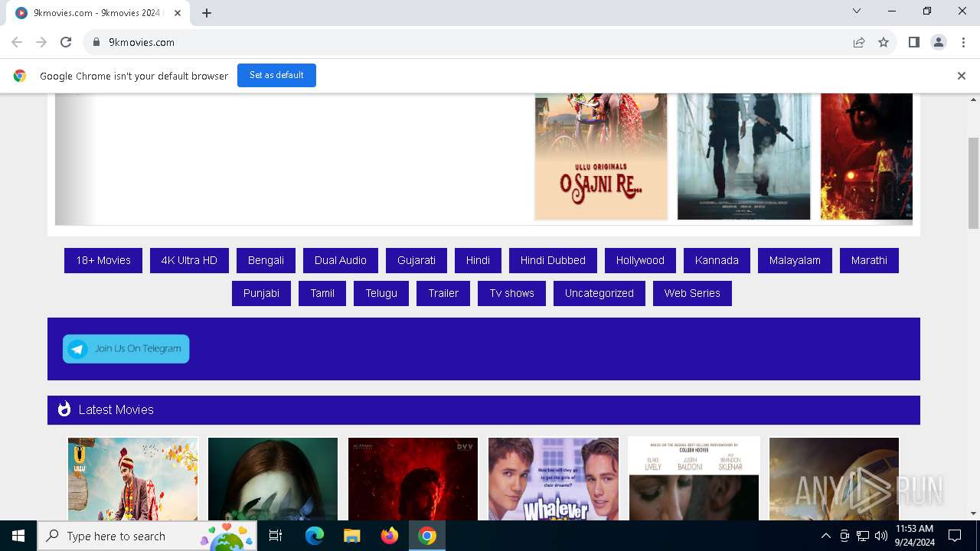980x551 pixels.
Task: Show hidden system tray icons
Action: (825, 536)
